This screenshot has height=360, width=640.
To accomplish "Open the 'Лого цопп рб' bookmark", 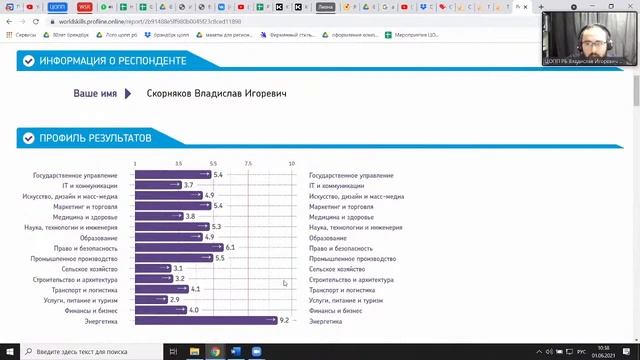I will (x=117, y=35).
